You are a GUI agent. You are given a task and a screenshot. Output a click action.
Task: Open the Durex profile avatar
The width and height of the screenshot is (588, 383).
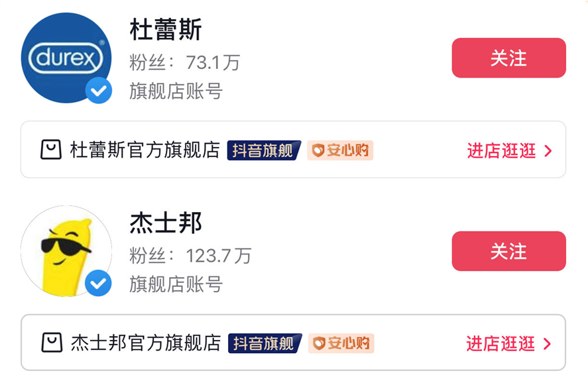pyautogui.click(x=66, y=58)
